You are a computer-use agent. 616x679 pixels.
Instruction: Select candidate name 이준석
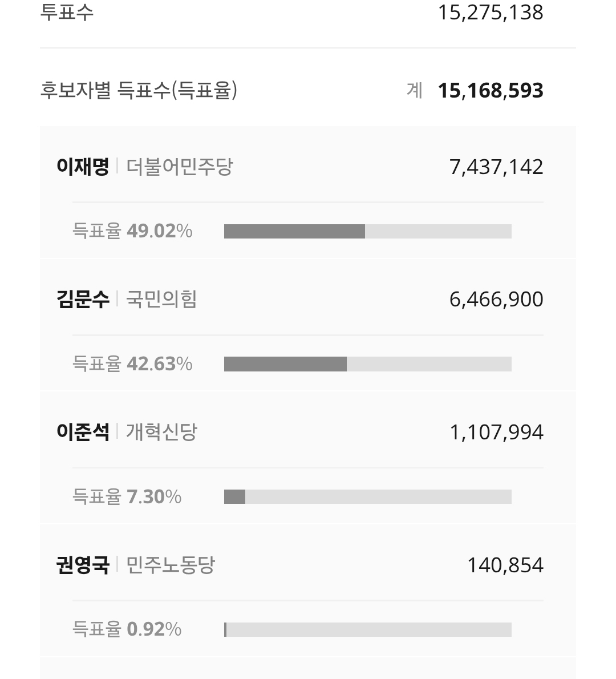pyautogui.click(x=83, y=432)
